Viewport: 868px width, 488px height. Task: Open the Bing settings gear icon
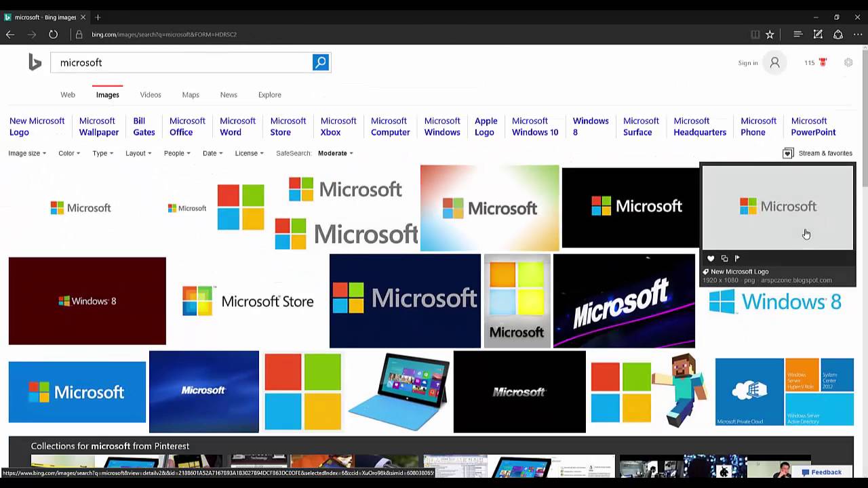(848, 62)
